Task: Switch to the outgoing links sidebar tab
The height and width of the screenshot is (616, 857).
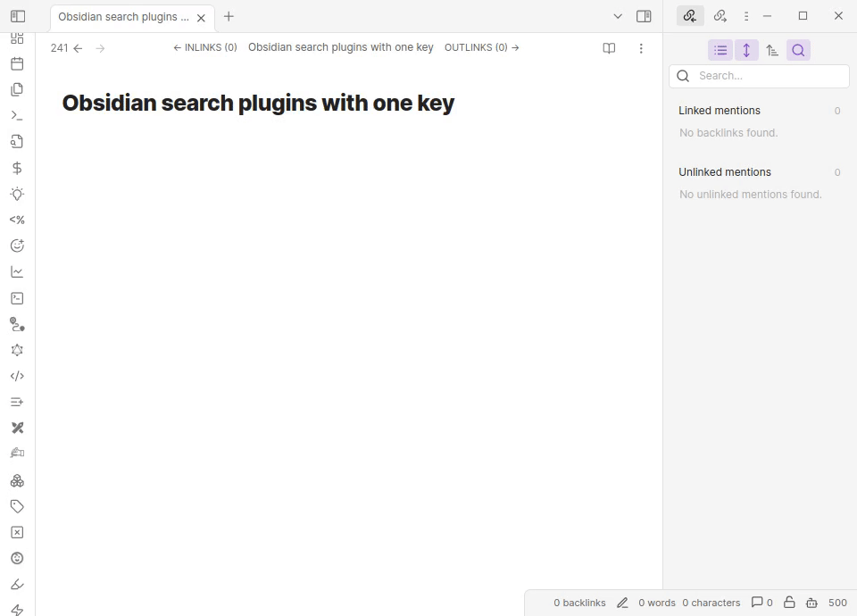Action: (720, 16)
